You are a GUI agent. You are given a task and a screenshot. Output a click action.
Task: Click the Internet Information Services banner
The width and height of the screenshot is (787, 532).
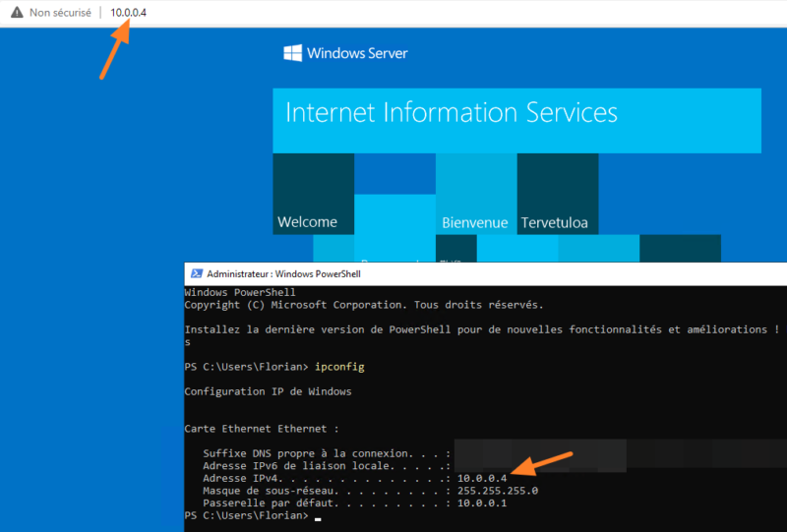516,120
